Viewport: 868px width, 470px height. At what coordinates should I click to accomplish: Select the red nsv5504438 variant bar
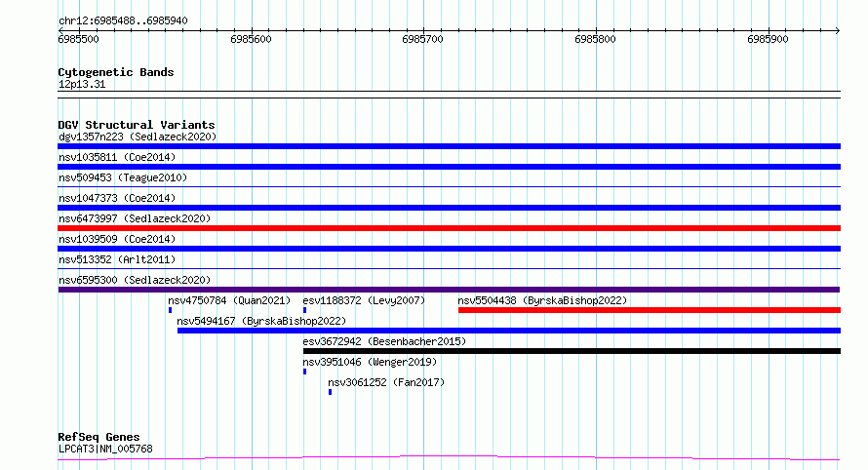(x=650, y=310)
